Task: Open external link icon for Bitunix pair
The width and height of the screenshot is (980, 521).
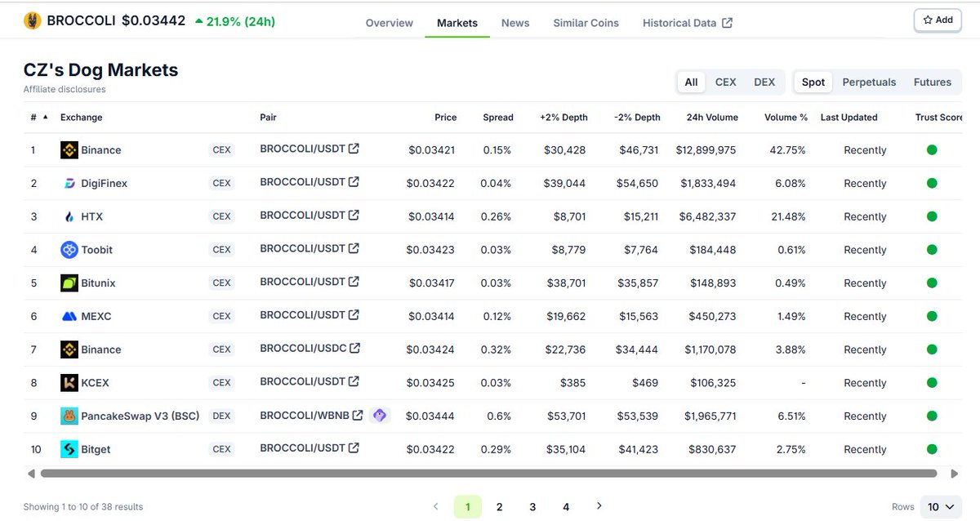Action: point(354,282)
